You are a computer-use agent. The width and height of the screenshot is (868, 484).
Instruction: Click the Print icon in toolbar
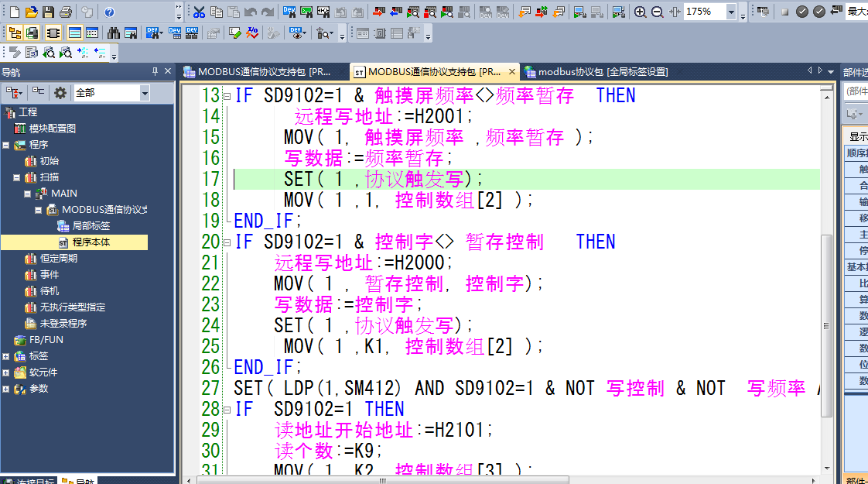click(x=65, y=12)
